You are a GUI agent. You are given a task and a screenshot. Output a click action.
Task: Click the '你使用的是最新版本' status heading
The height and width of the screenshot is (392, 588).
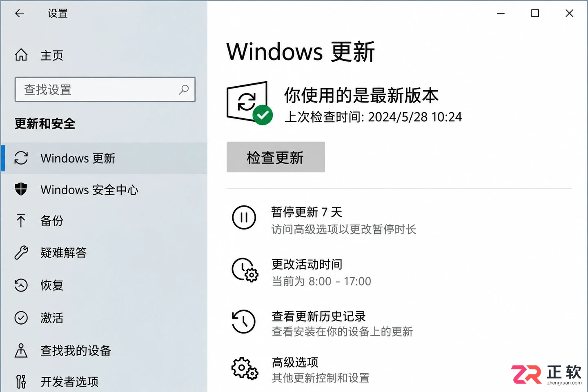pyautogui.click(x=361, y=96)
